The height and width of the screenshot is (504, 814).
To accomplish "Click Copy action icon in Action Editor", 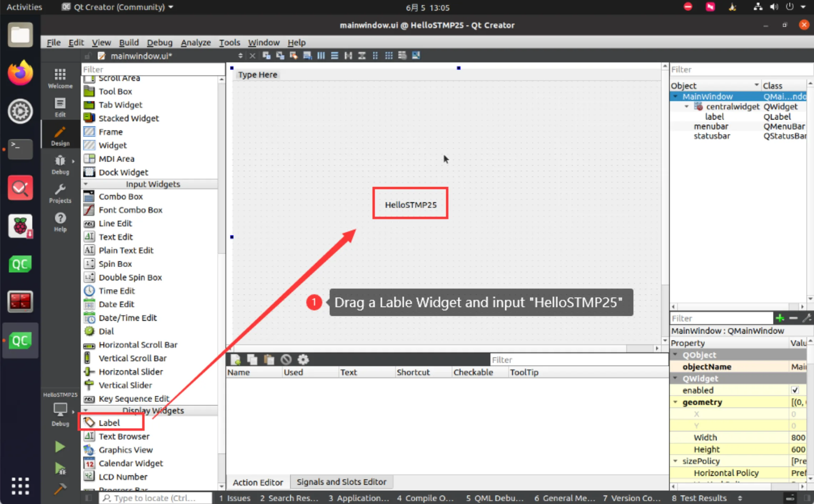I will [x=252, y=359].
